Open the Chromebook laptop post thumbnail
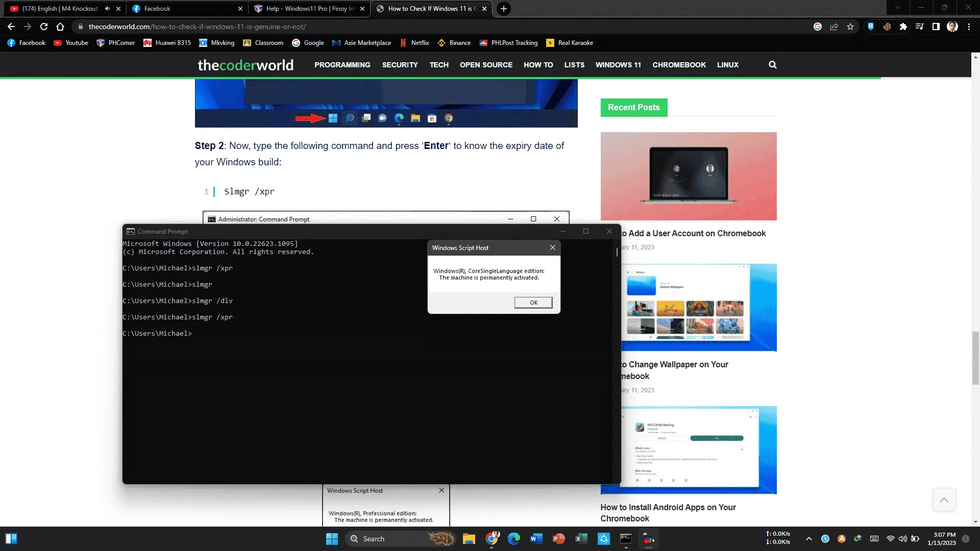 (689, 176)
